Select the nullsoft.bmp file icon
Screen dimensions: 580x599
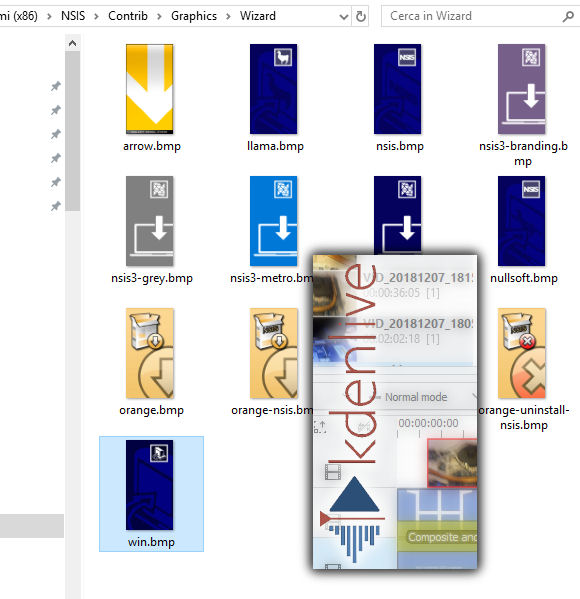tap(522, 221)
